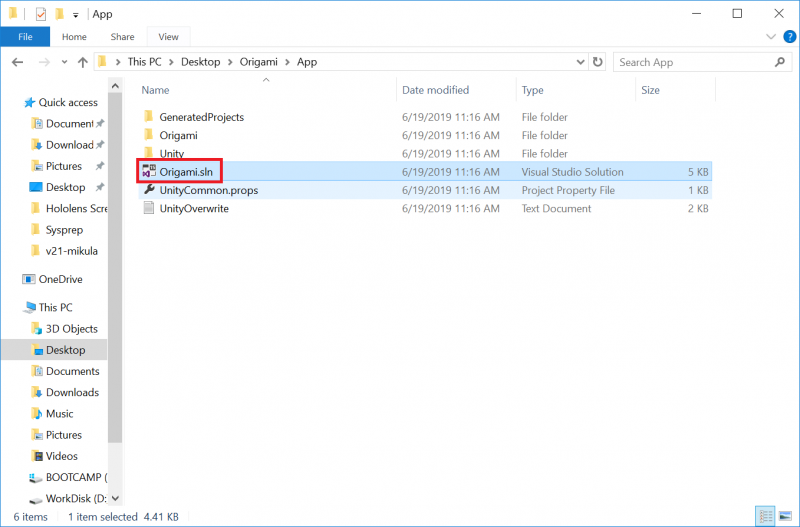The width and height of the screenshot is (800, 527).
Task: Click This PC in the address bar
Action: pos(144,62)
